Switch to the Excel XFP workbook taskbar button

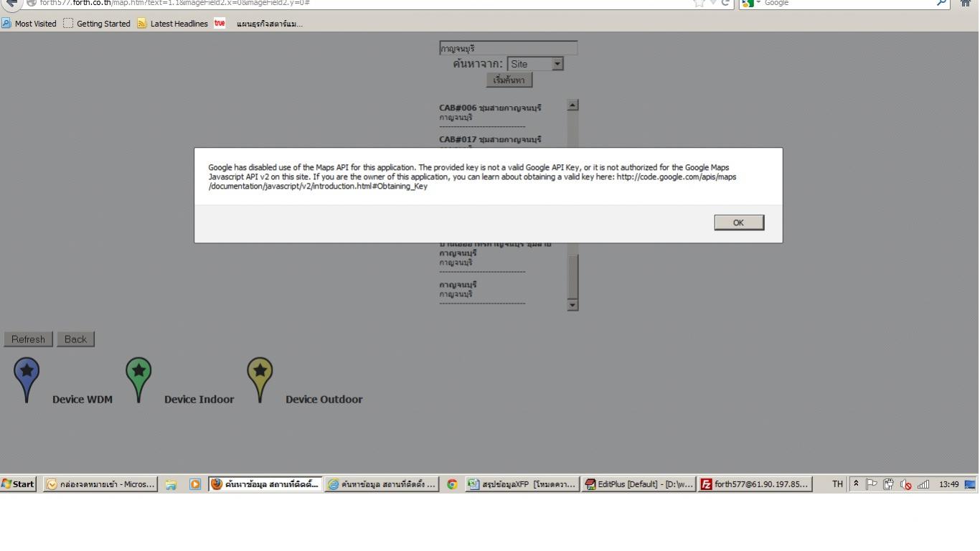522,484
